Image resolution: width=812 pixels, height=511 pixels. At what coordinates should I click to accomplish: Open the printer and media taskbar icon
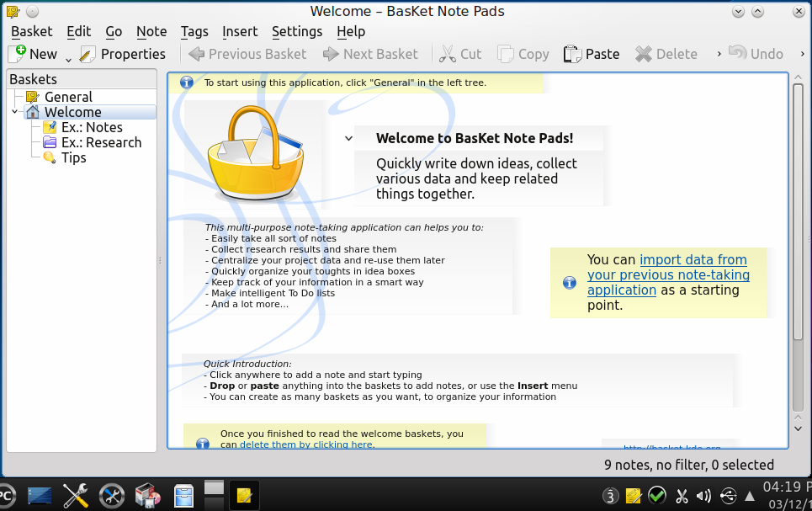[148, 495]
